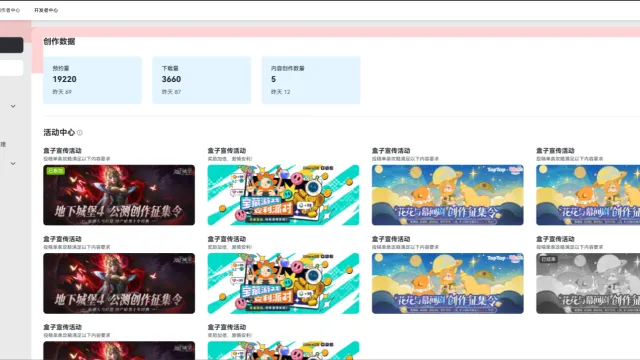Open the 宝藏游戏安利派对 banner in the first row

283,195
